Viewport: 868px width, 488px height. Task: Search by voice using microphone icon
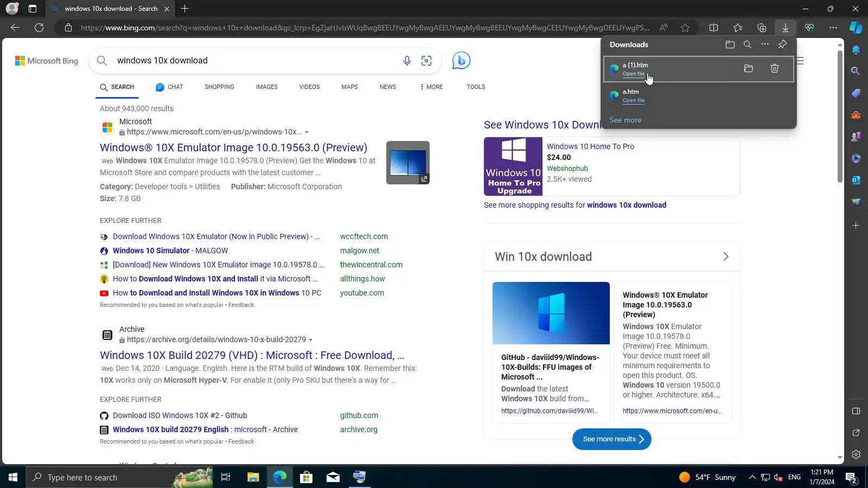click(407, 61)
